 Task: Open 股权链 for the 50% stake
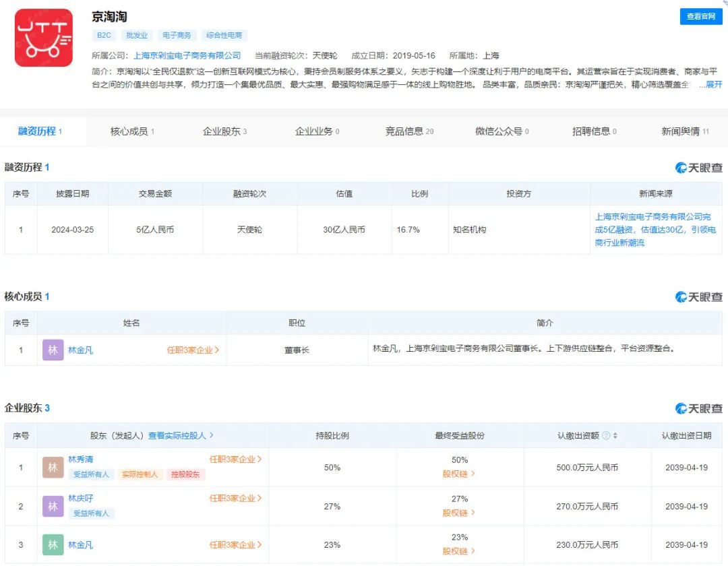(x=459, y=474)
